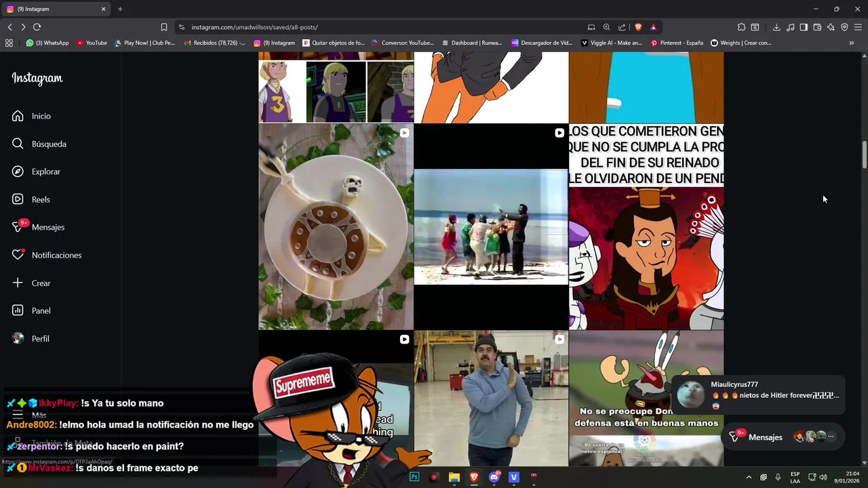Open the Dashboard | Runwa... bookmark
Screen dimensions: 868x488
(472, 43)
